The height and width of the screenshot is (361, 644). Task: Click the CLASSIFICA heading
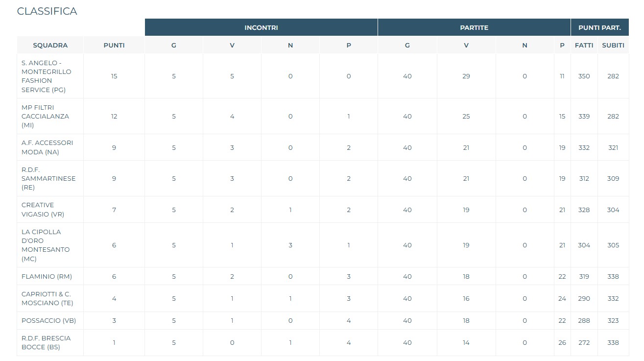47,11
